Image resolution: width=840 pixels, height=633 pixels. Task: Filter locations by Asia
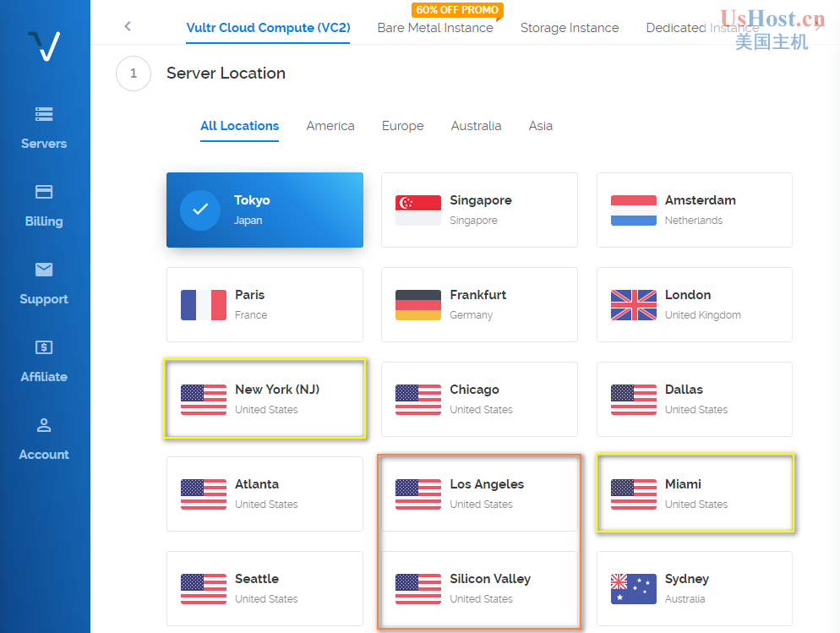[x=541, y=126]
